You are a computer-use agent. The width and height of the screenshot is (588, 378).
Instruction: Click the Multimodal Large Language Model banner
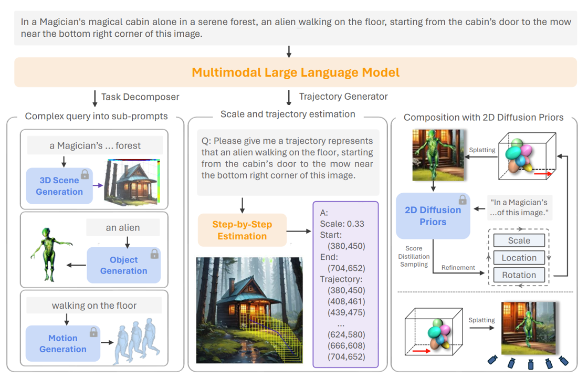294,72
